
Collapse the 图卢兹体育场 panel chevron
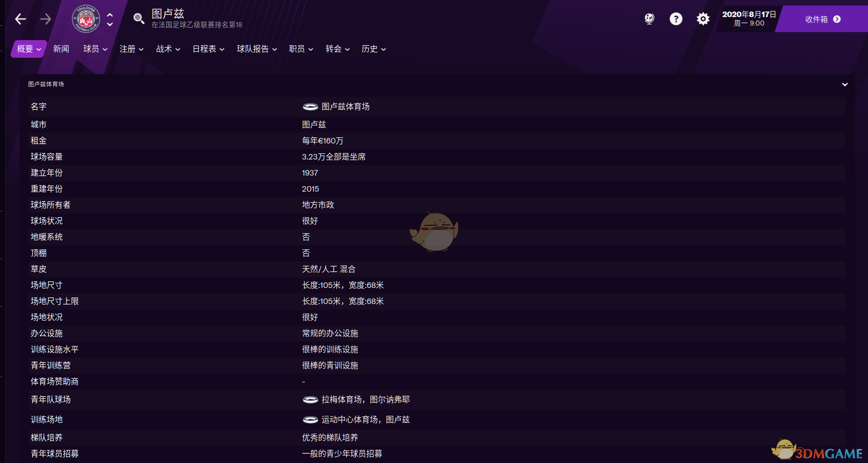tap(845, 84)
